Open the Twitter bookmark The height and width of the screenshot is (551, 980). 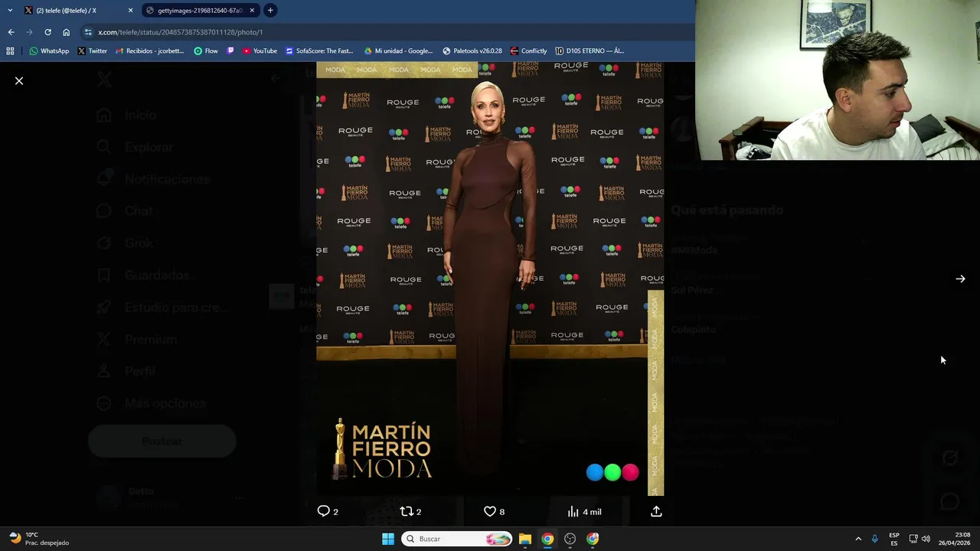(92, 51)
